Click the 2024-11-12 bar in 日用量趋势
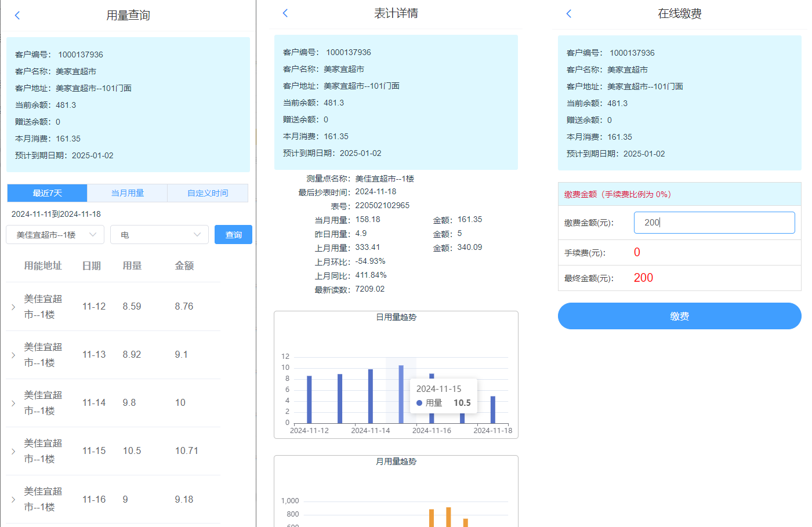Viewport: 812px width, 527px height. 309,399
